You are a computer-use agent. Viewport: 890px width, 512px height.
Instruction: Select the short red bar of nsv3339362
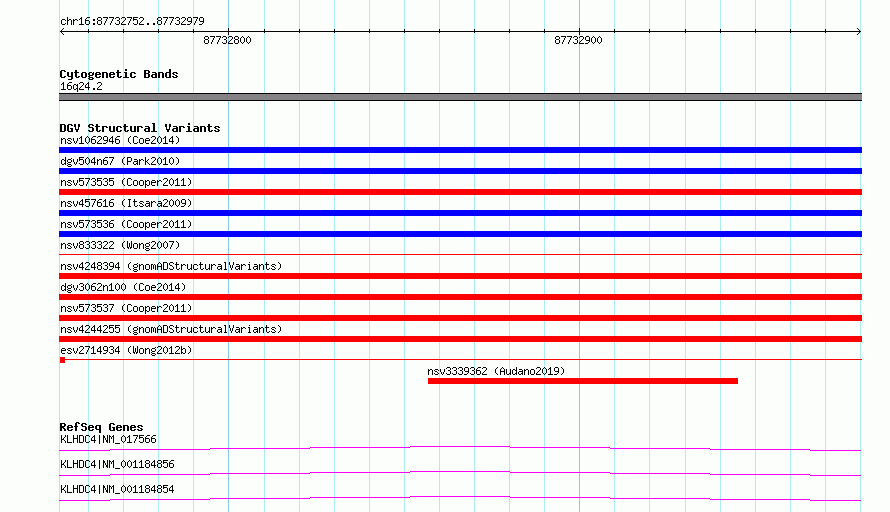[x=583, y=381]
